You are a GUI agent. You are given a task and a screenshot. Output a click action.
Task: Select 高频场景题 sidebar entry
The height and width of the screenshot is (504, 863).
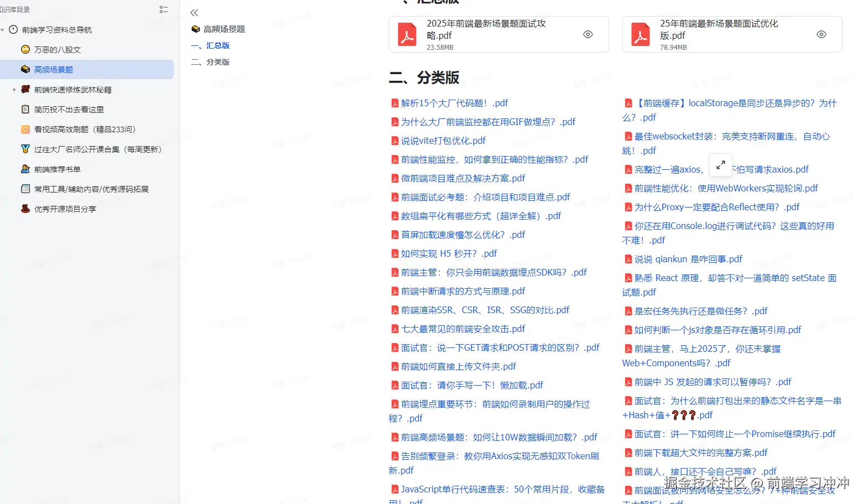(87, 69)
